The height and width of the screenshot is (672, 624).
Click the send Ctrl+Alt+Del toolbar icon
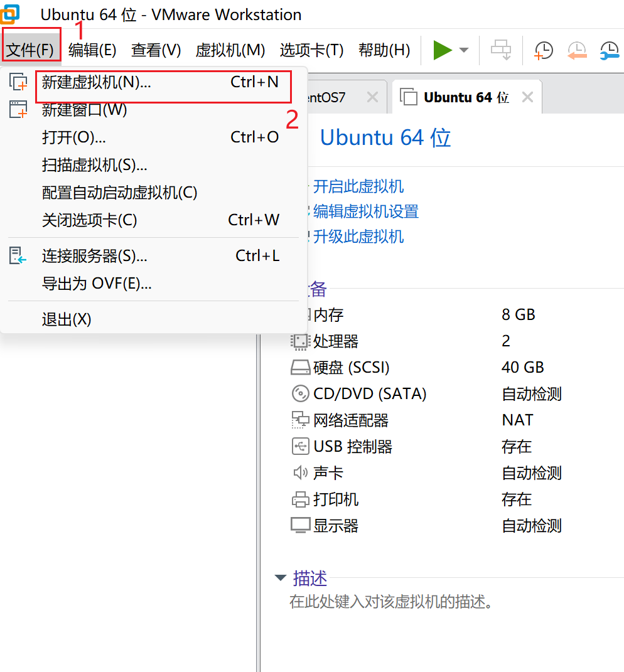coord(500,50)
